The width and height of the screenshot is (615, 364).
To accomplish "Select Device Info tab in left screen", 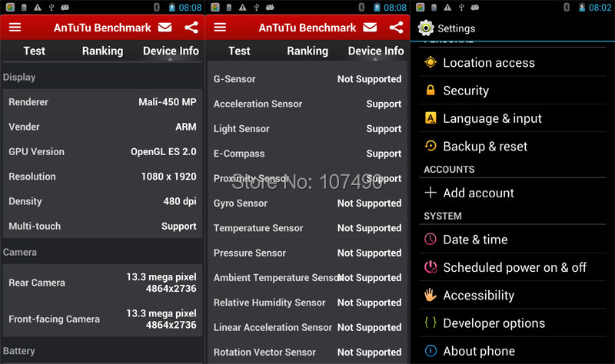I will 171,51.
